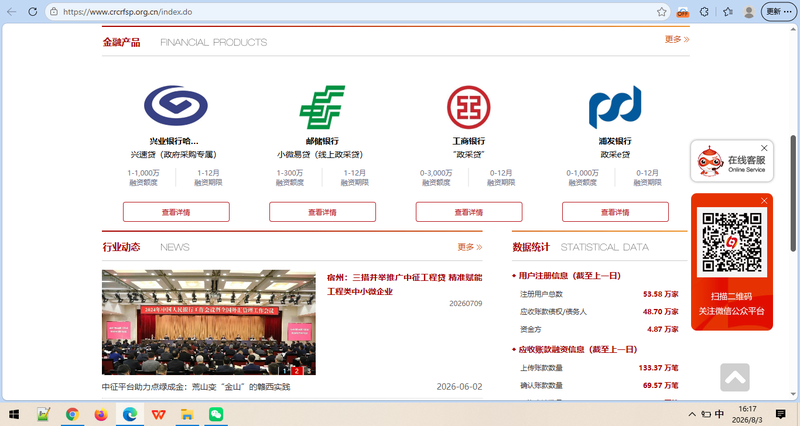Click the 兴业银行哈... product name

pyautogui.click(x=173, y=141)
